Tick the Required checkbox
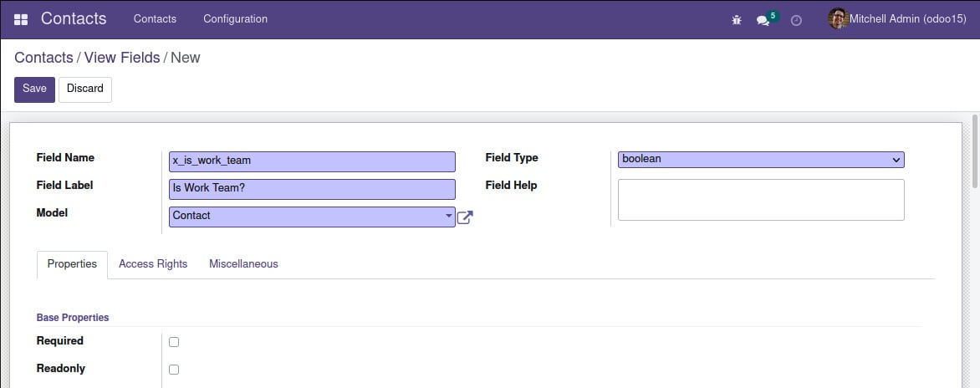This screenshot has width=980, height=388. (x=174, y=342)
